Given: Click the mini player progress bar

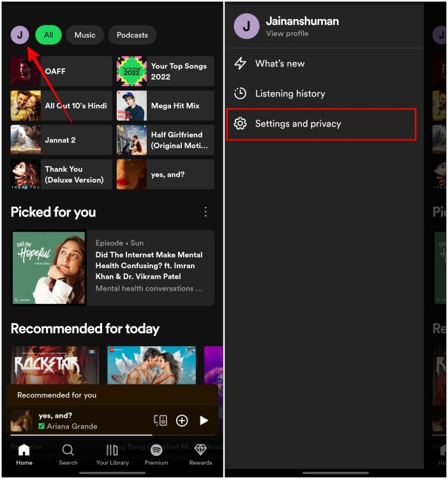Looking at the screenshot, I should click(x=112, y=435).
